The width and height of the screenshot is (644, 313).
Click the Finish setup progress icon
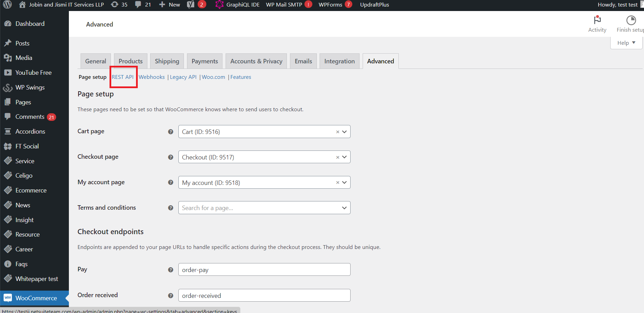coord(631,20)
